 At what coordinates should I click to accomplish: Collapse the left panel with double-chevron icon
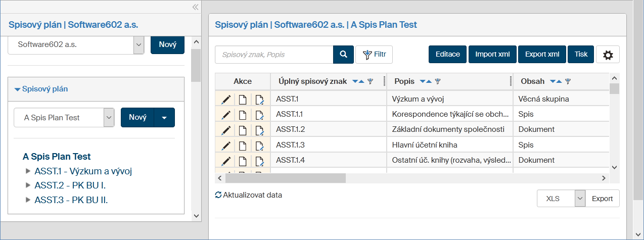click(195, 7)
